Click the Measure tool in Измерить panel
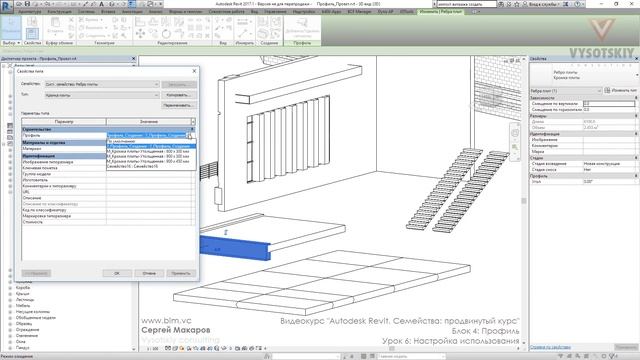This screenshot has width=640, height=360. tap(242, 34)
